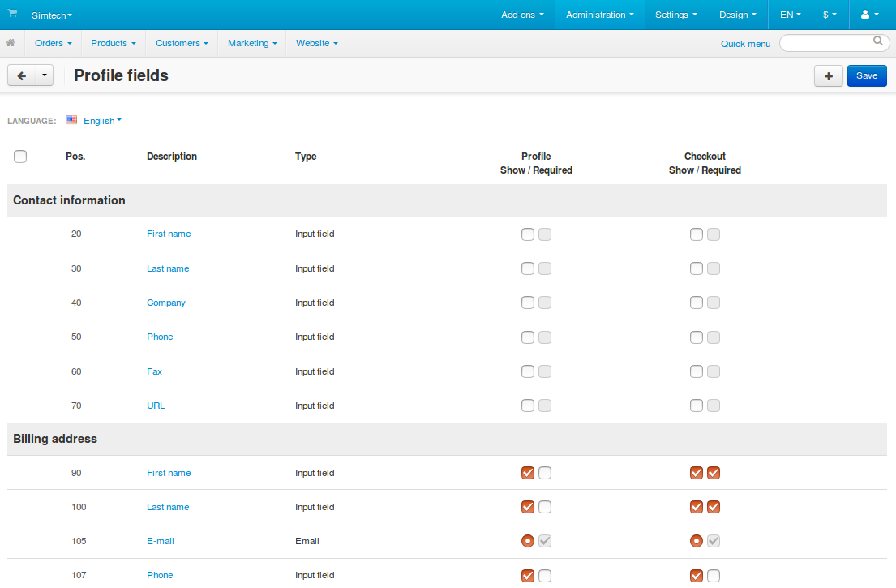The height and width of the screenshot is (588, 896).
Task: Open Billing address Last name link
Action: [167, 507]
